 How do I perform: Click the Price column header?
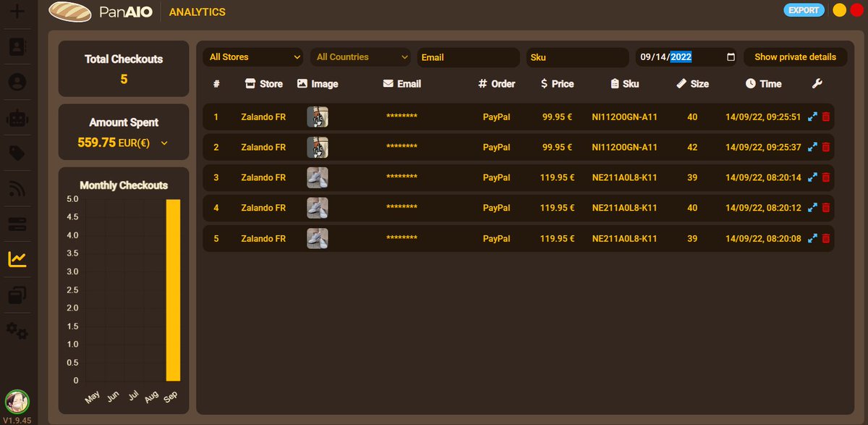557,83
